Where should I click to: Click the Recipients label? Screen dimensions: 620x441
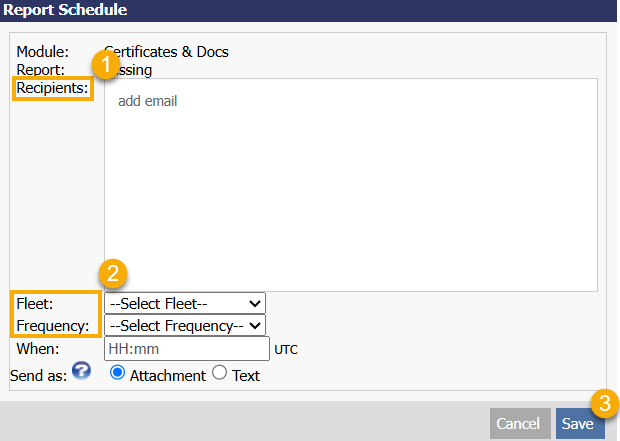coord(52,89)
